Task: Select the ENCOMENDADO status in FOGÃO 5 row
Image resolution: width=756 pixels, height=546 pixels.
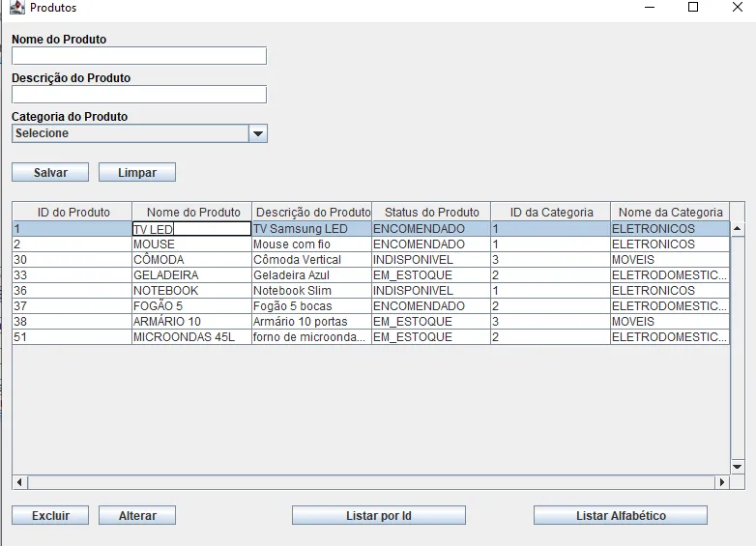Action: [431, 306]
